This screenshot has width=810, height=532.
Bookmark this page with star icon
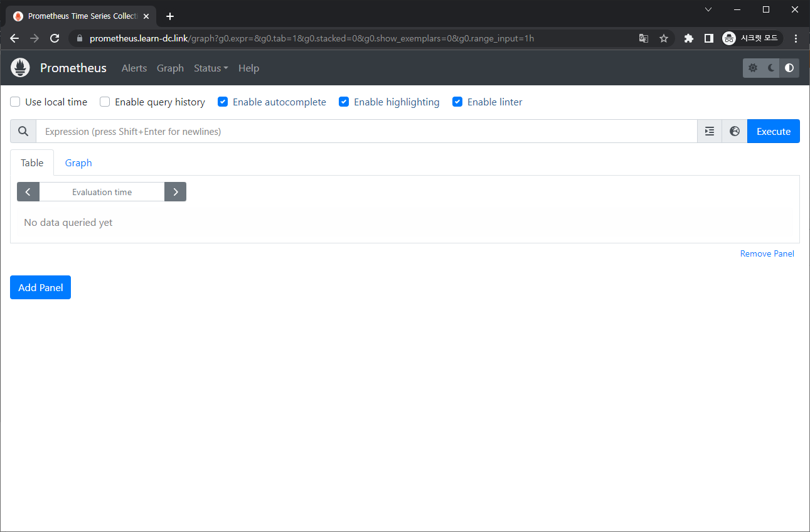664,38
